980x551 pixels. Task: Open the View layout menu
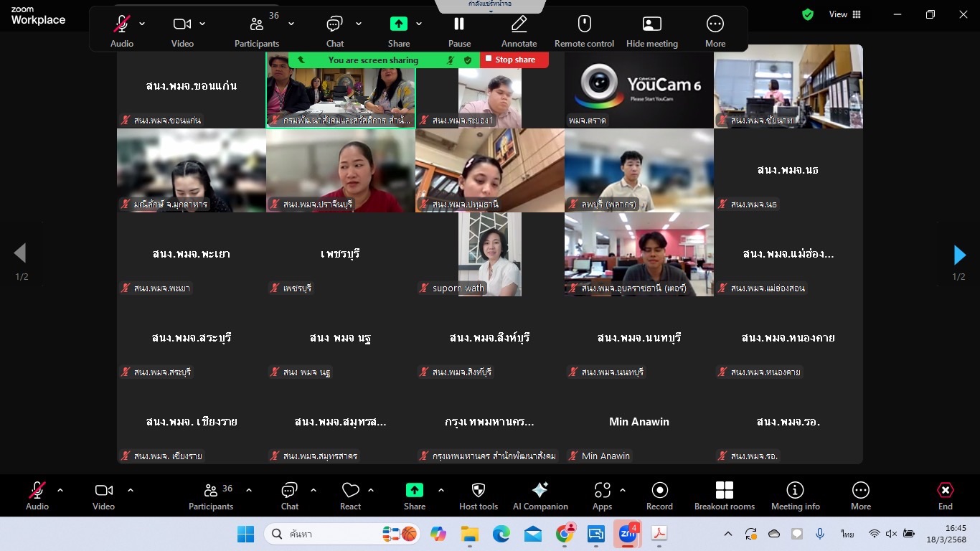coord(845,14)
